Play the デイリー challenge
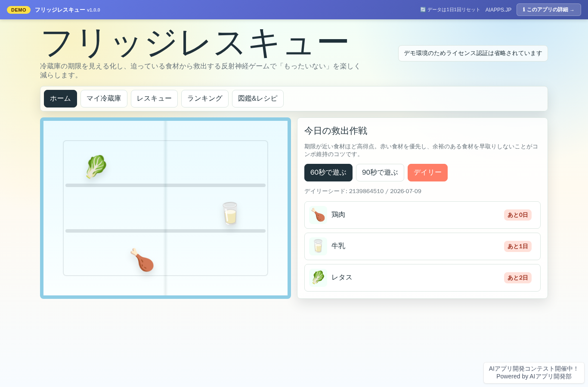Screen dimensions: 588x387 click(x=427, y=172)
